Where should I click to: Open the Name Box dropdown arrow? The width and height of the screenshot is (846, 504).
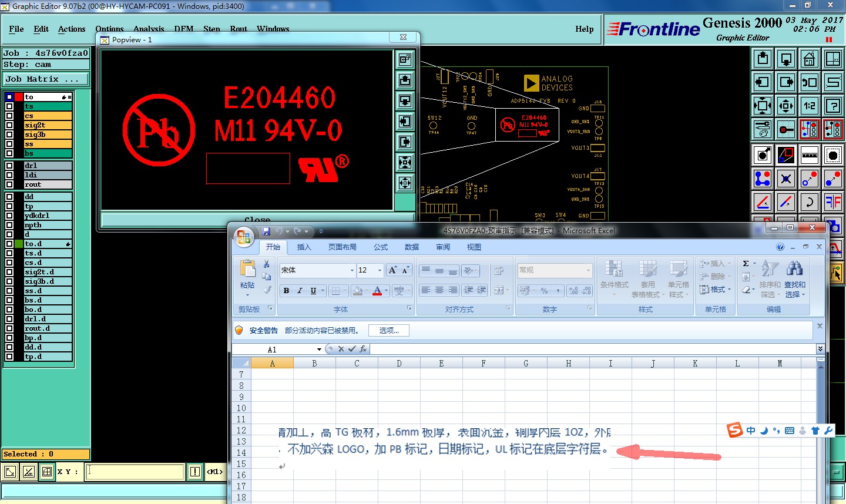[319, 349]
